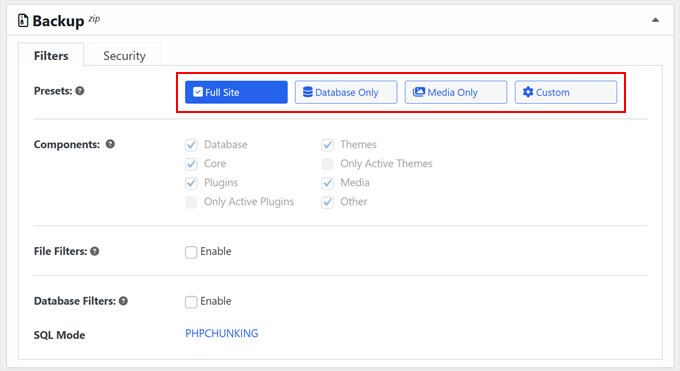Image resolution: width=680 pixels, height=371 pixels.
Task: Select the Filters tab
Action: point(51,56)
